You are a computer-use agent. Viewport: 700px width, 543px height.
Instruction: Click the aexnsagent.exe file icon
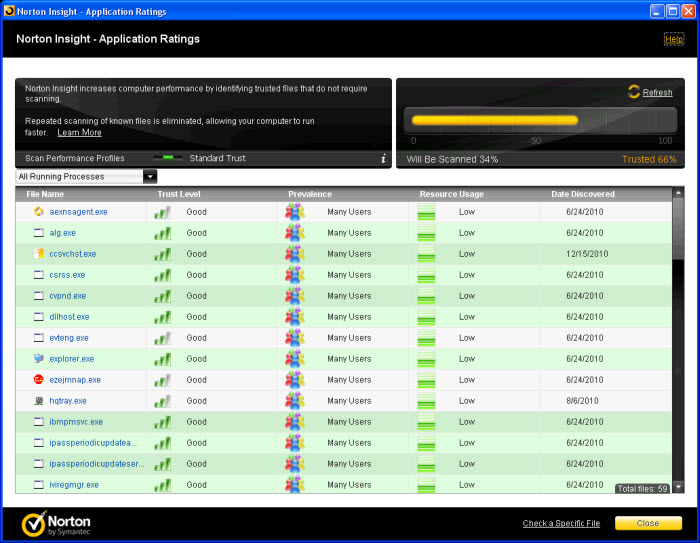(x=39, y=211)
